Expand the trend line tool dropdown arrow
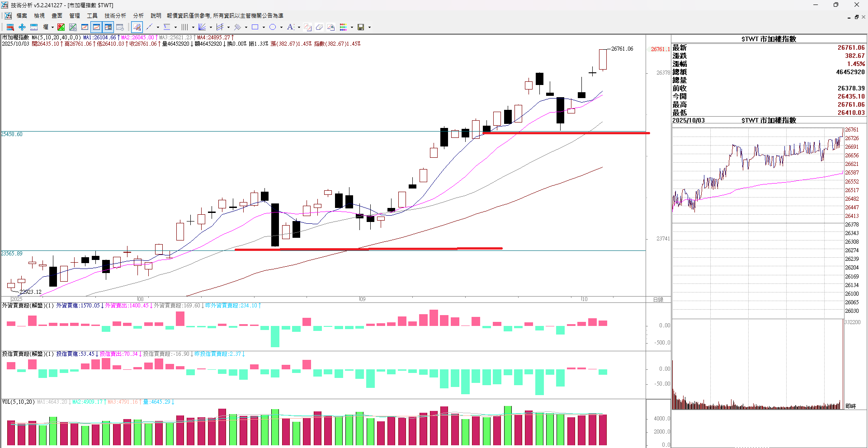The image size is (868, 448). click(x=158, y=27)
